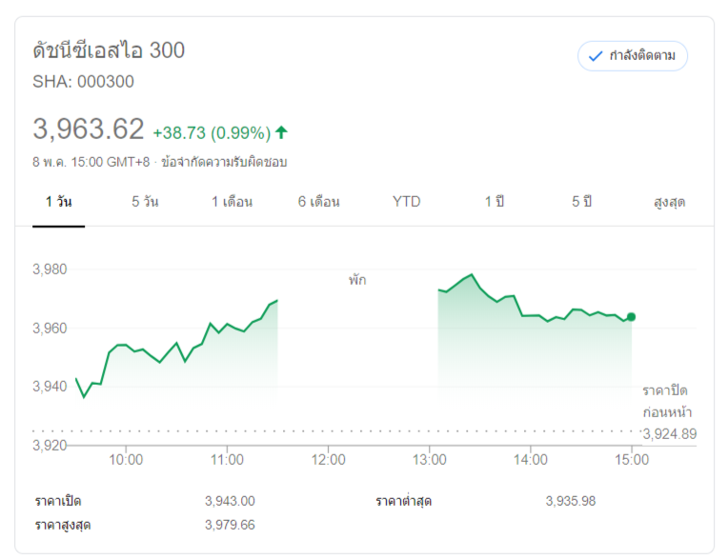Viewport: 728px width, 560px height.
Task: Select the 1 วัน tab
Action: click(58, 202)
